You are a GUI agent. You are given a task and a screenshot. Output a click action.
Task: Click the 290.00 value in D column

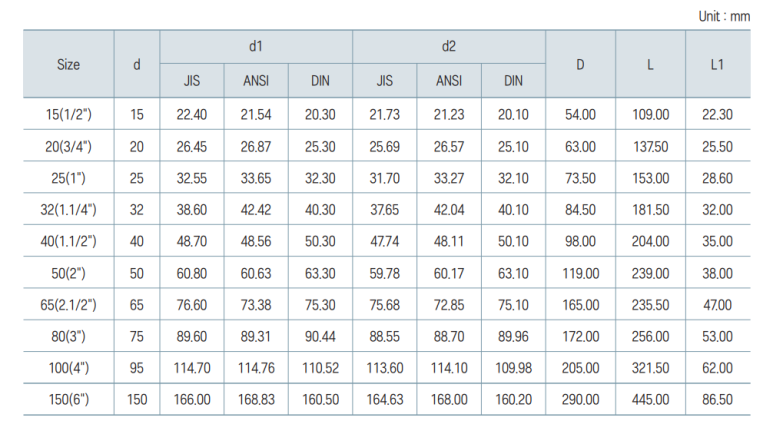(x=580, y=399)
